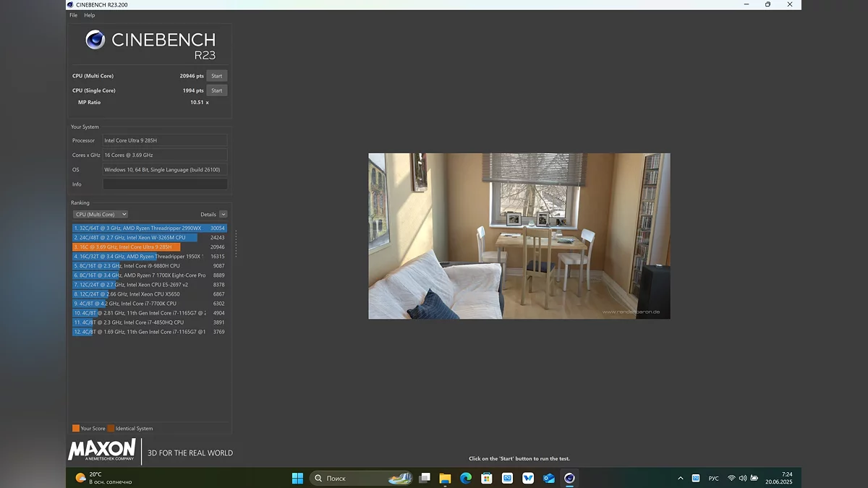This screenshot has width=868, height=488.
Task: Select the orange Intel Core Ultra 9 285H bar
Action: (127, 247)
